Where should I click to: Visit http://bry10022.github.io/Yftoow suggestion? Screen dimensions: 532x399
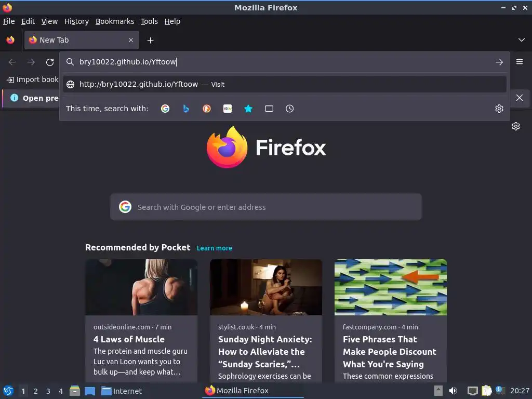[284, 84]
